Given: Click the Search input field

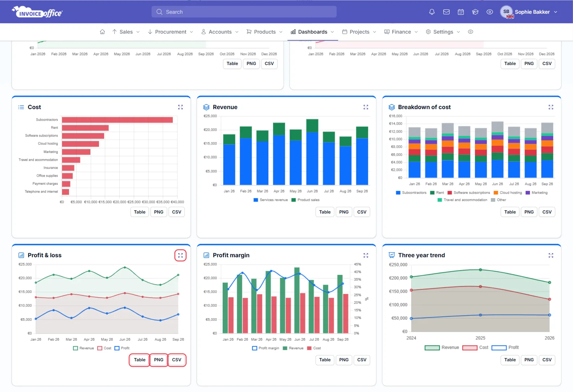Looking at the screenshot, I should pos(244,12).
